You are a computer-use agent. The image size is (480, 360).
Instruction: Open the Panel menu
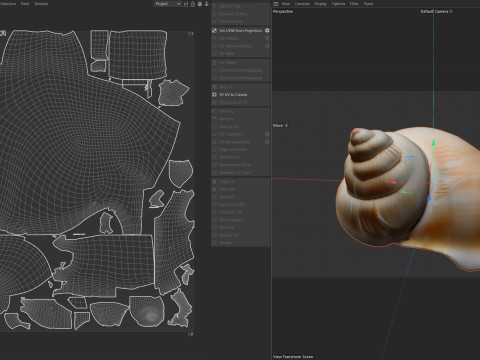[x=368, y=4]
